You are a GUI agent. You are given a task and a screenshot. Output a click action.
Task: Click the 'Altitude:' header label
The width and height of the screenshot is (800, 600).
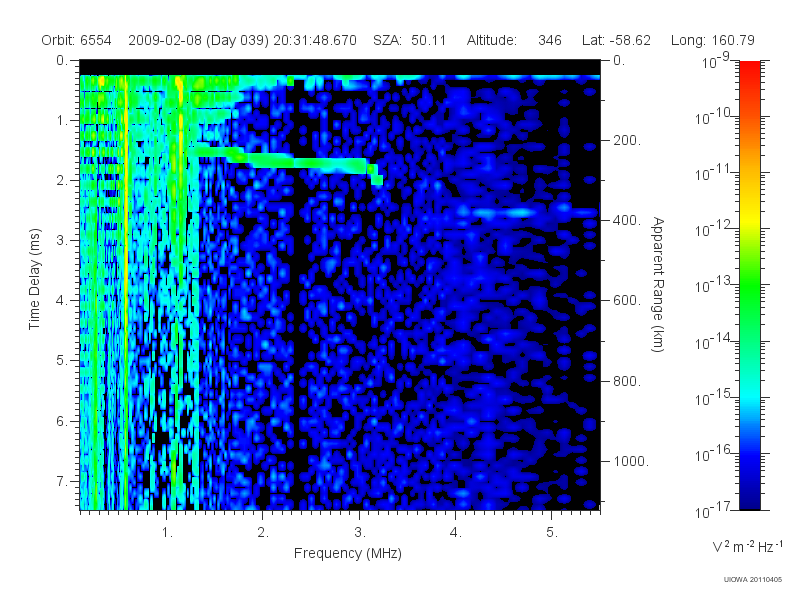(492, 40)
